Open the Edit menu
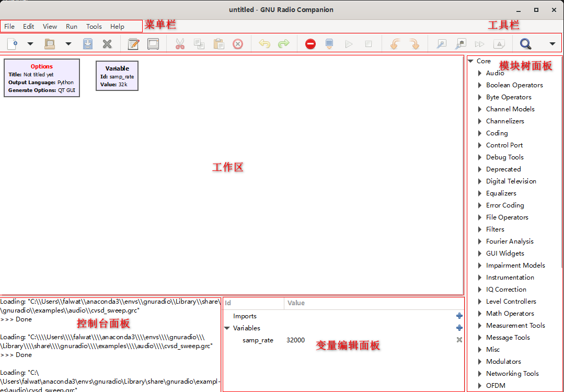Image resolution: width=564 pixels, height=392 pixels. click(x=28, y=26)
